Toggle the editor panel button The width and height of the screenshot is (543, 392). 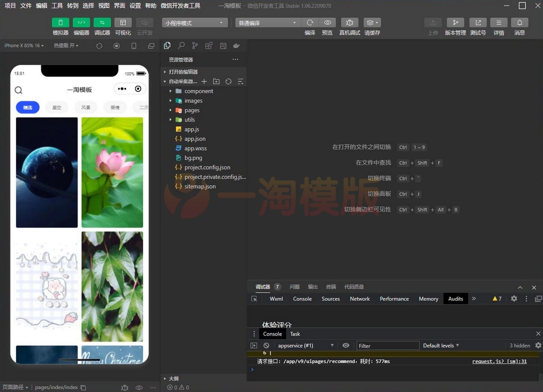(82, 22)
